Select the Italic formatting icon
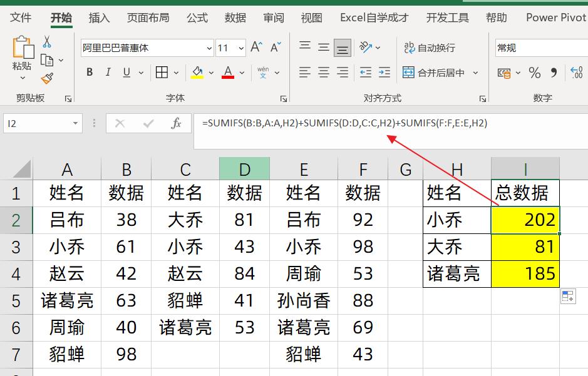Screen dimensions: 588x376 tap(108, 72)
